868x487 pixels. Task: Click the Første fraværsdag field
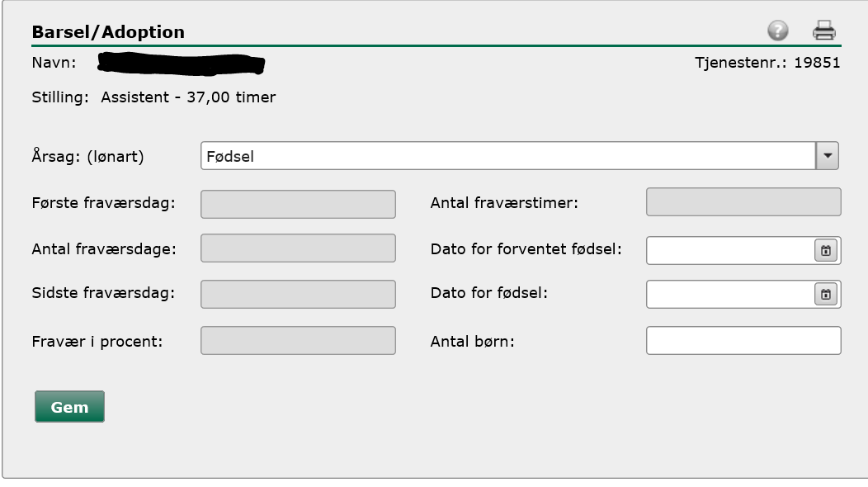click(298, 204)
